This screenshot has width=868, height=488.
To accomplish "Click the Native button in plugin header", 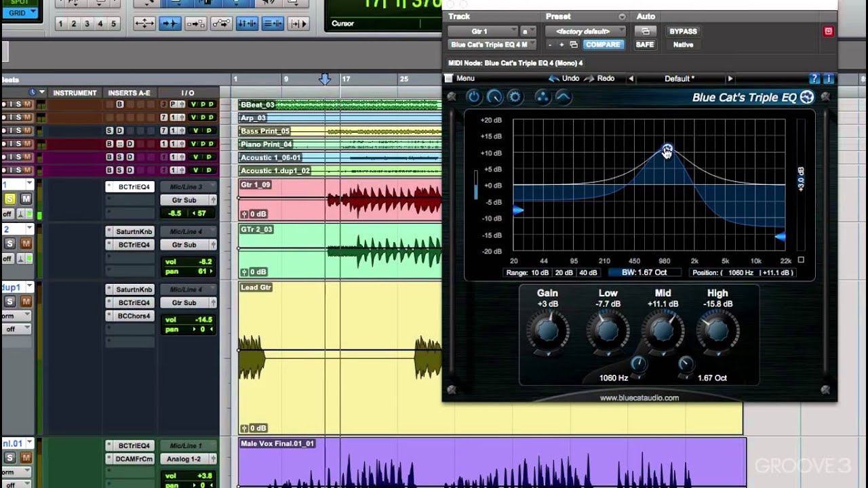I will point(683,45).
